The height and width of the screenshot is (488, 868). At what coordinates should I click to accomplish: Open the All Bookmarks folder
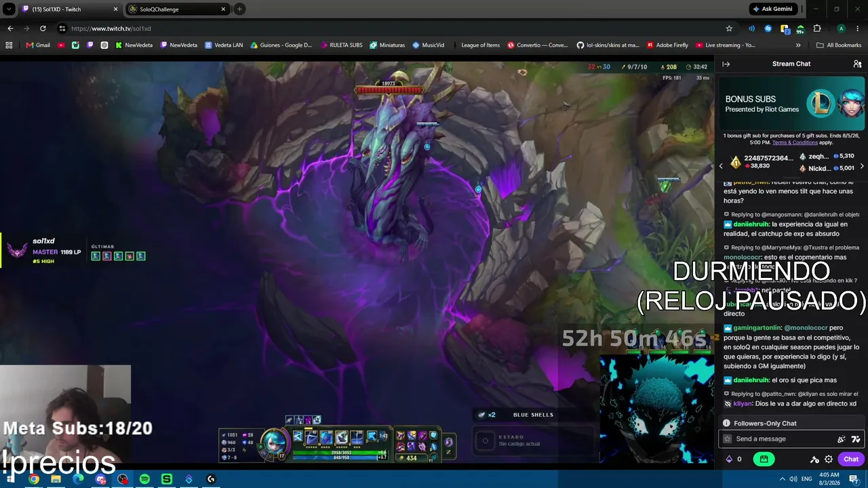(839, 45)
